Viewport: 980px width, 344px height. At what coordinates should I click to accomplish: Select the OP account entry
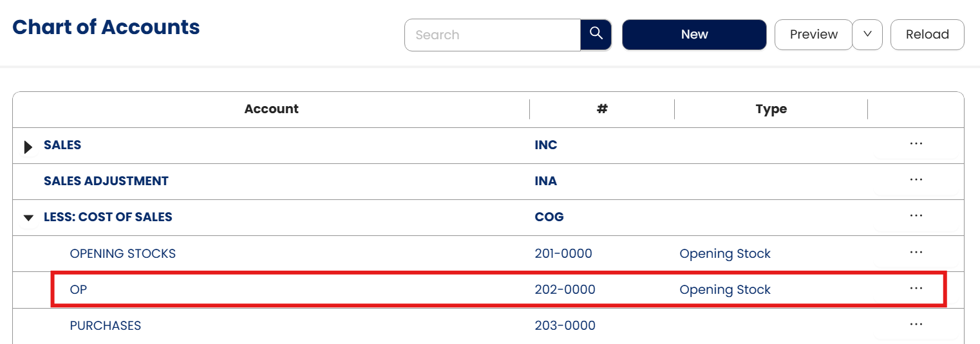pyautogui.click(x=79, y=289)
